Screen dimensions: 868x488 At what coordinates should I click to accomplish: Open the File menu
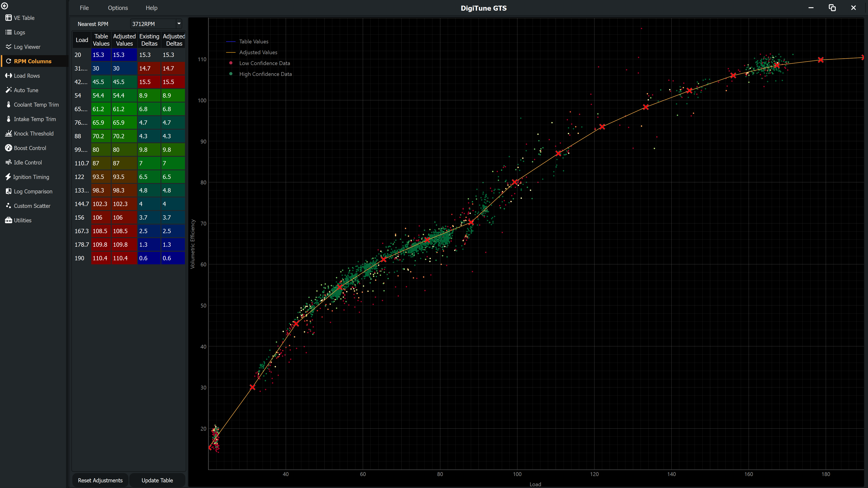[x=84, y=8]
